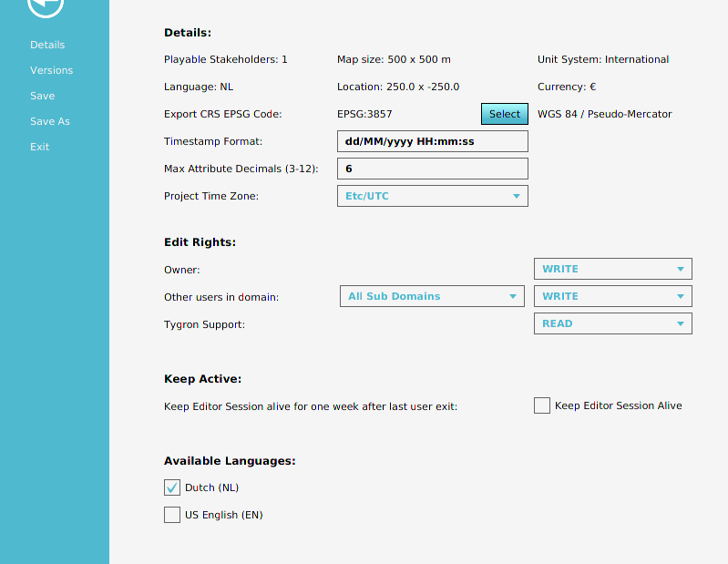
Task: Change Other users in domain WRITE dropdown
Action: 612,296
